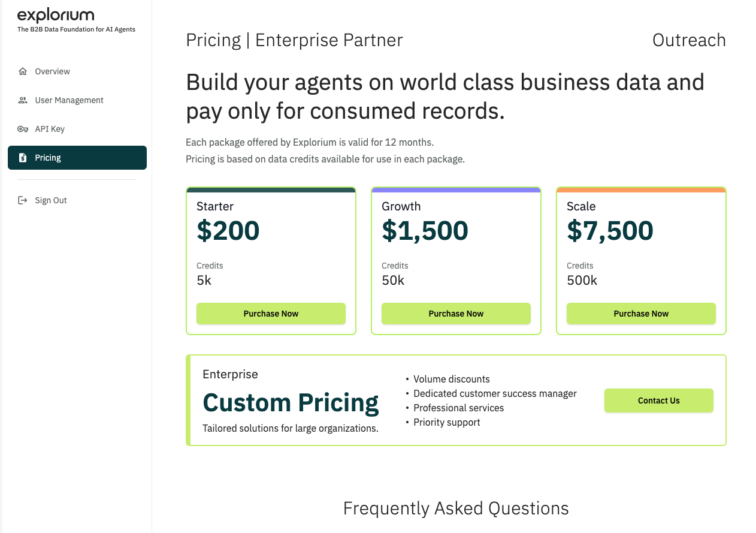
Task: Go to User Management page
Action: coord(69,100)
